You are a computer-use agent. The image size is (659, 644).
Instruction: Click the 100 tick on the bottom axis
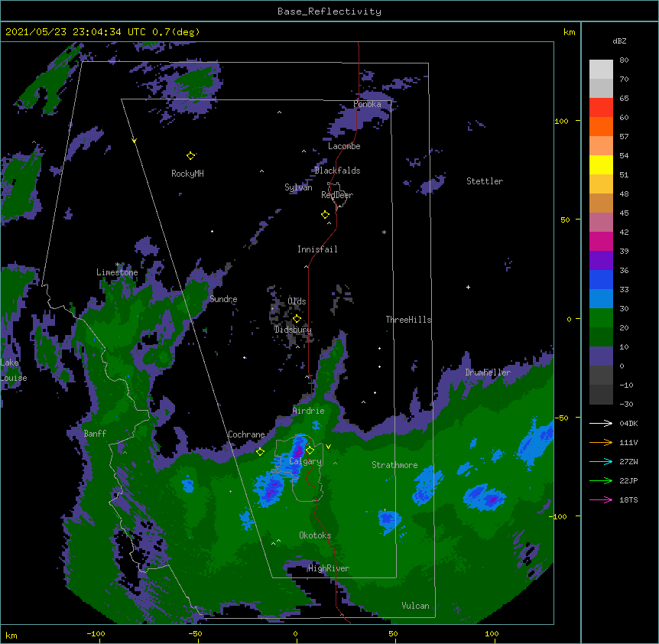[x=492, y=634]
